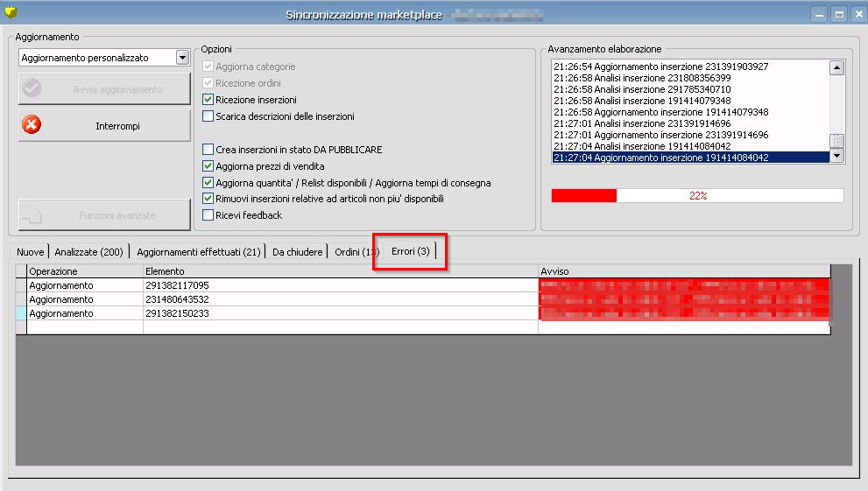
Task: Click row selector of row 291382117095
Action: coord(21,285)
